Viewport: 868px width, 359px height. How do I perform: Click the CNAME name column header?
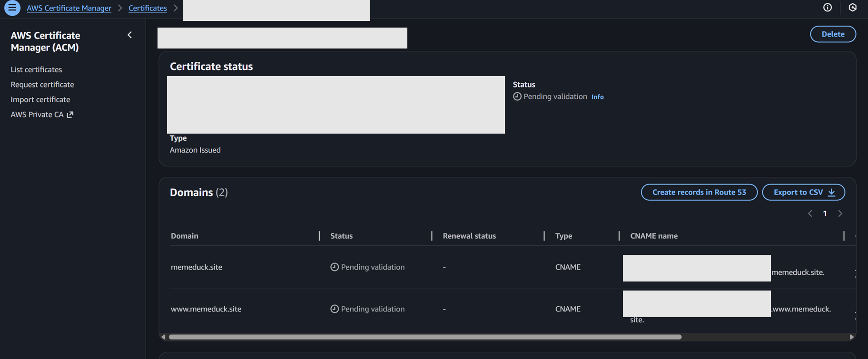click(654, 236)
